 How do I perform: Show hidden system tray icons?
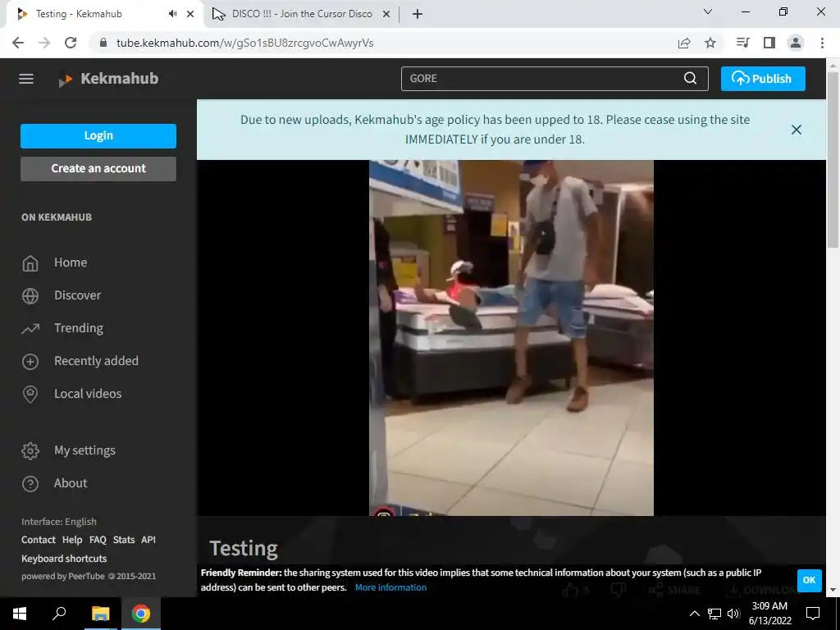[694, 614]
